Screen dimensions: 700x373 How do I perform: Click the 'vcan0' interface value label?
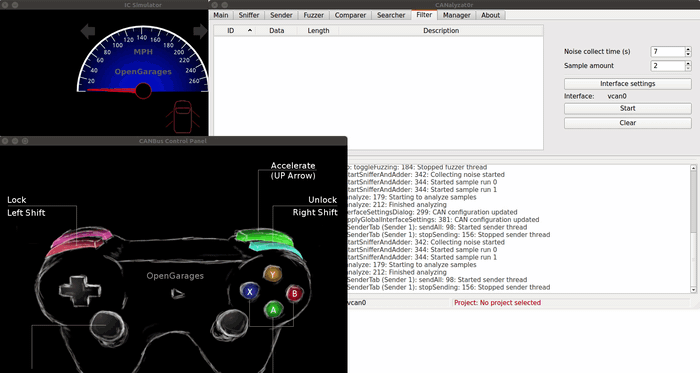(x=617, y=96)
